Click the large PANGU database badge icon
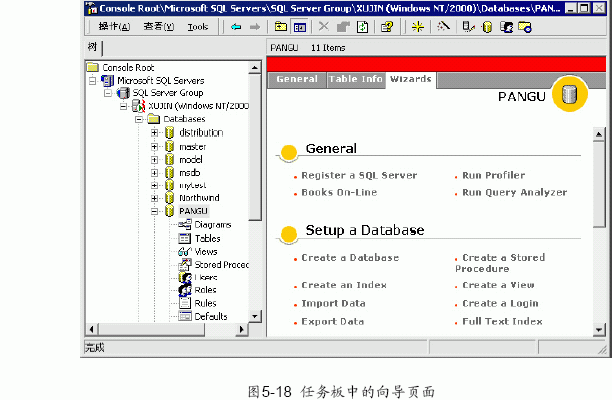The height and width of the screenshot is (400, 612). [569, 94]
